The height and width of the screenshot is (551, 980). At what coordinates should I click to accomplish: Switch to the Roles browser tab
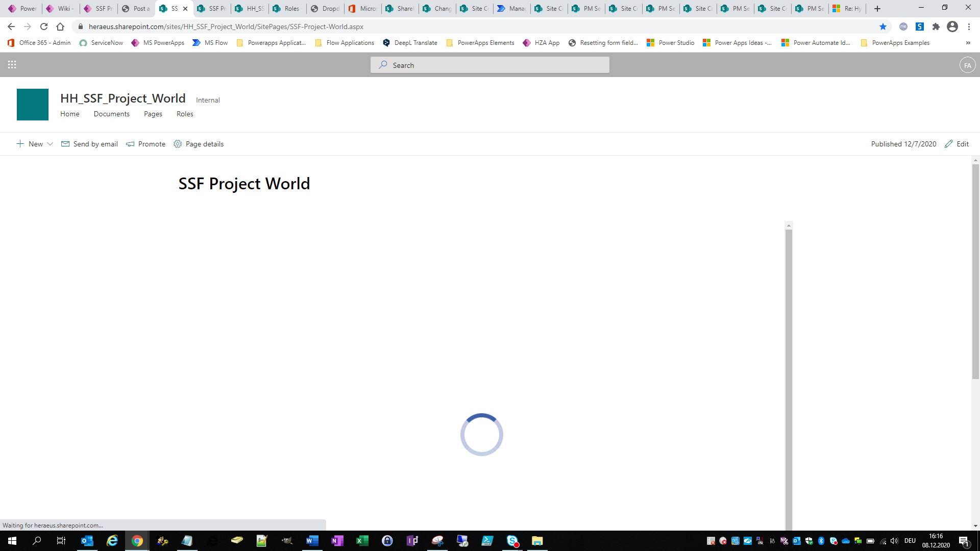(287, 9)
